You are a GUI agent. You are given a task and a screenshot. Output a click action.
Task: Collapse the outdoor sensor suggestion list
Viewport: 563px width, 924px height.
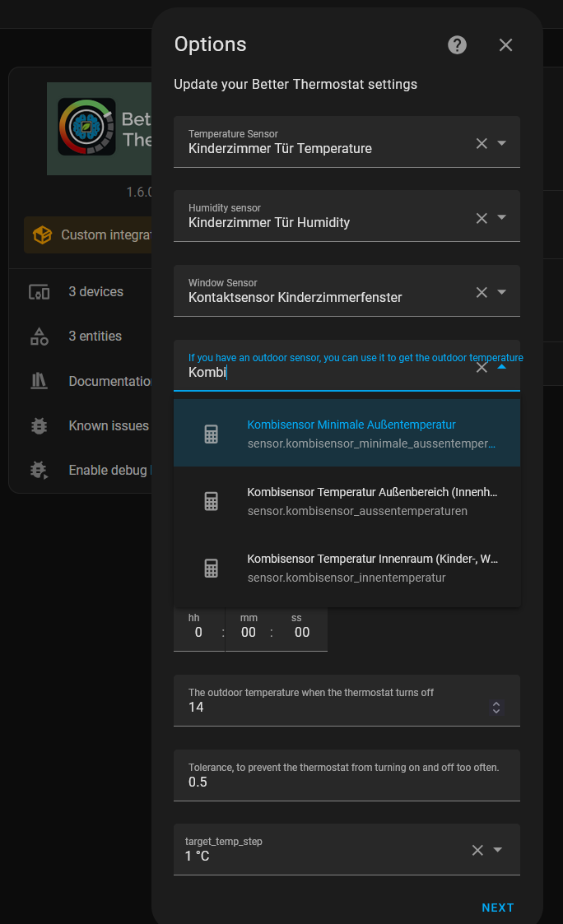coord(501,367)
